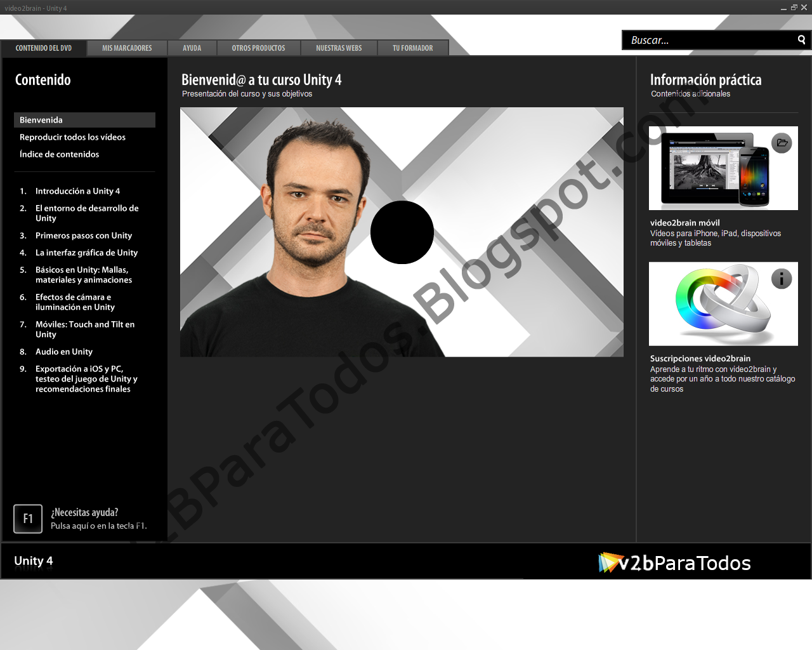Click the info icon on subscriptions thumbnail
812x650 pixels.
tap(782, 279)
